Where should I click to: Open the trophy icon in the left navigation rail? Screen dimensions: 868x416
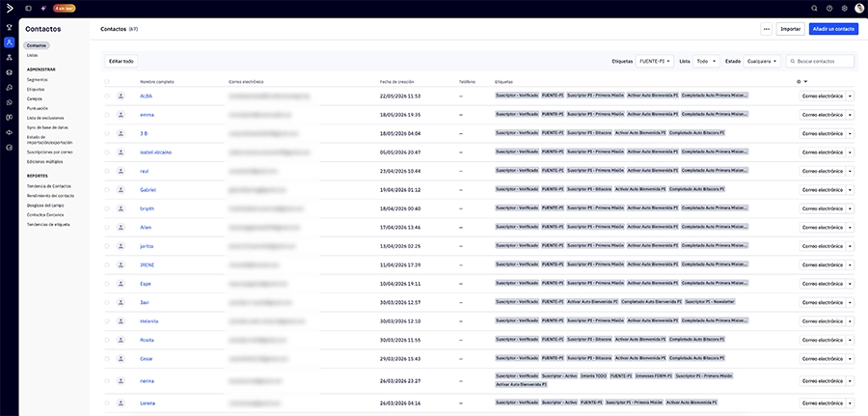(10, 27)
